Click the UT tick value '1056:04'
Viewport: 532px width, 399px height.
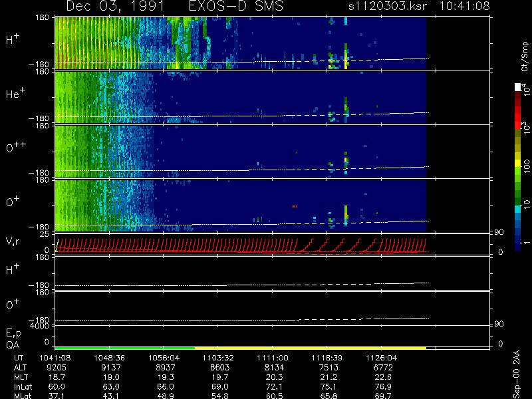coord(164,358)
